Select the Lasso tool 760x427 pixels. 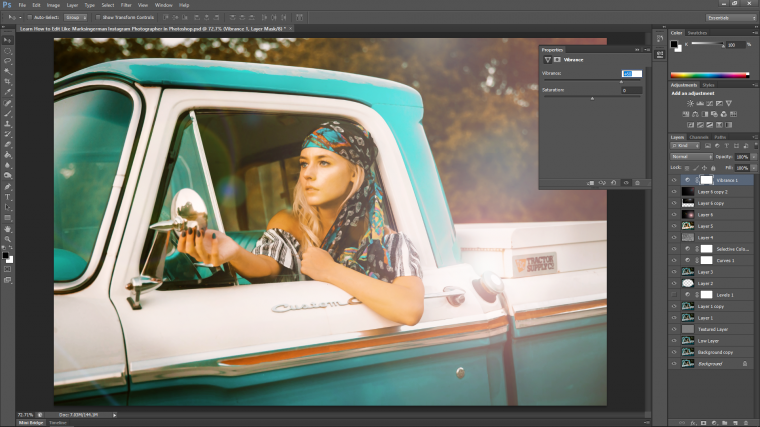pos(7,61)
